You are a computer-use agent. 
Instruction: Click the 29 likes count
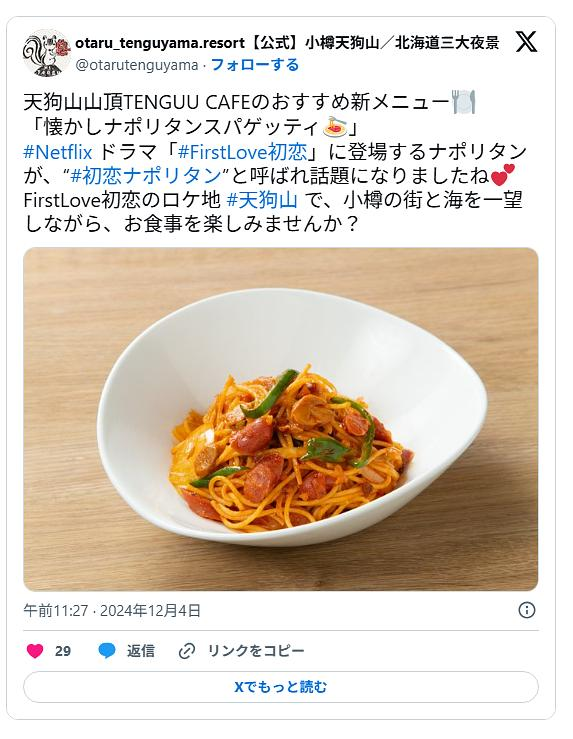pyautogui.click(x=63, y=651)
